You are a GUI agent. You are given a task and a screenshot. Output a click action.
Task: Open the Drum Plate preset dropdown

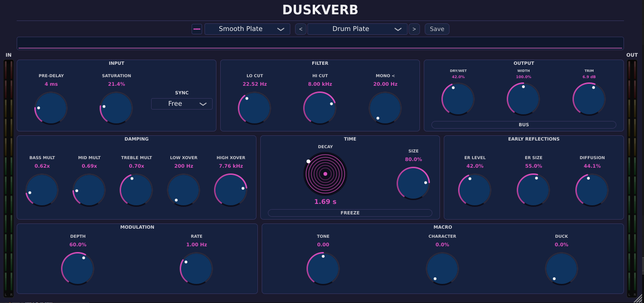[358, 29]
